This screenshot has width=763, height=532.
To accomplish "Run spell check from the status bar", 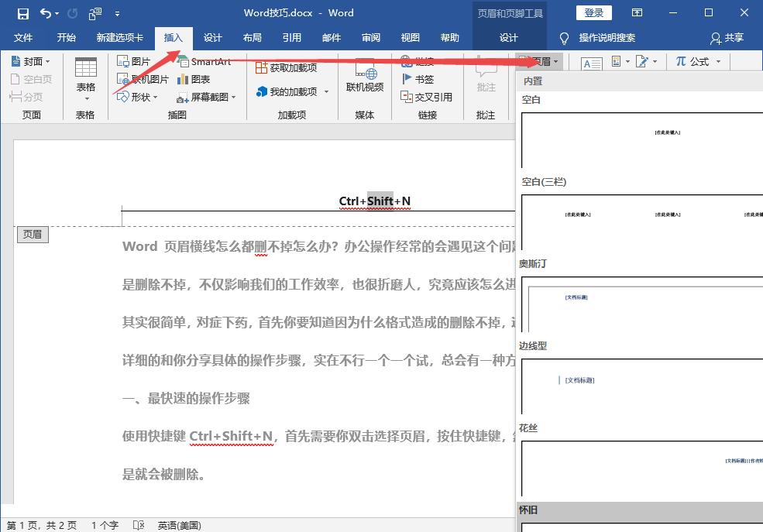I will pos(139,524).
